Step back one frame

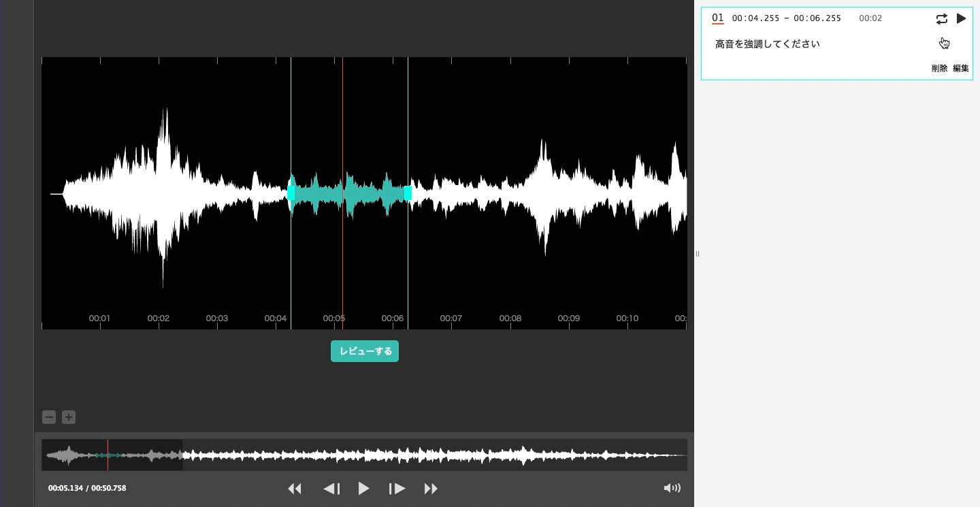(x=331, y=488)
